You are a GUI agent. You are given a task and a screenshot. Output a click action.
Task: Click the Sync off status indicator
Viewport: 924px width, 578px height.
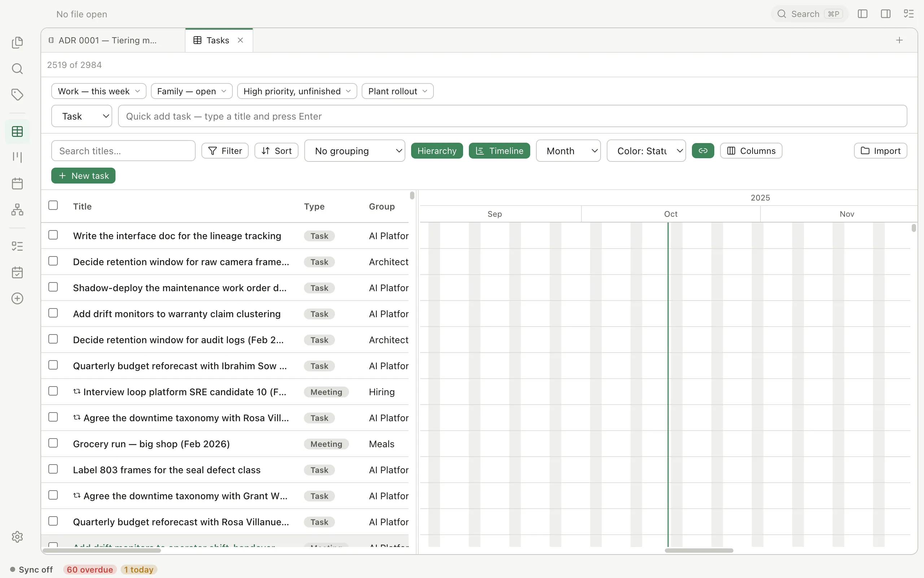point(32,570)
